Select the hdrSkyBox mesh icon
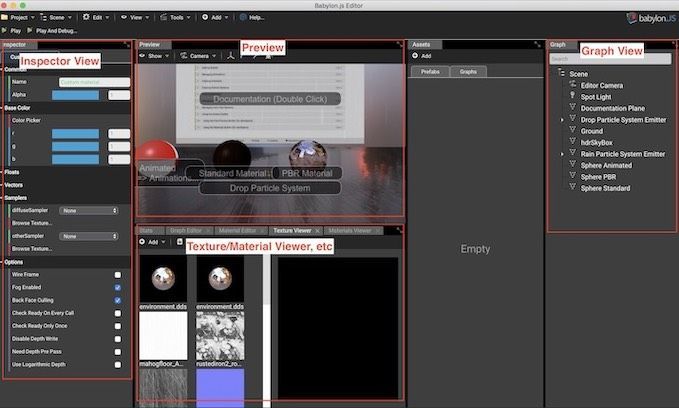679x408 pixels. tap(572, 141)
